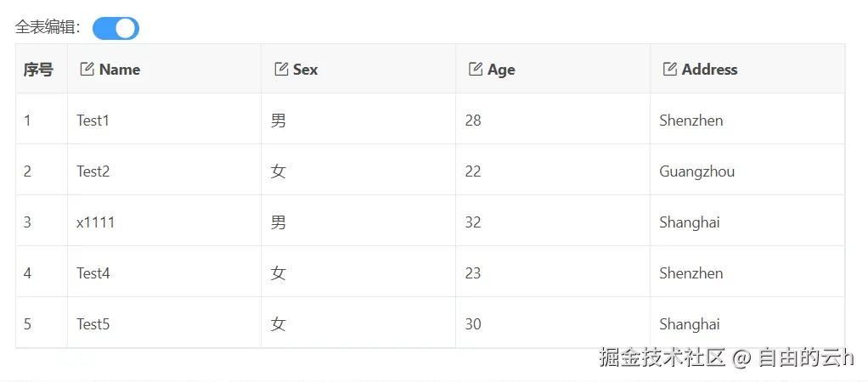Click the edit icon beside Name header
868x382 pixels.
pos(87,70)
